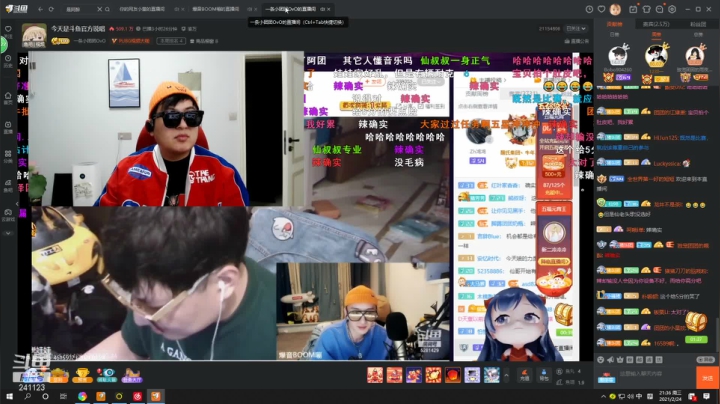Close the first live room tab
The height and width of the screenshot is (404, 720).
pos(182,9)
